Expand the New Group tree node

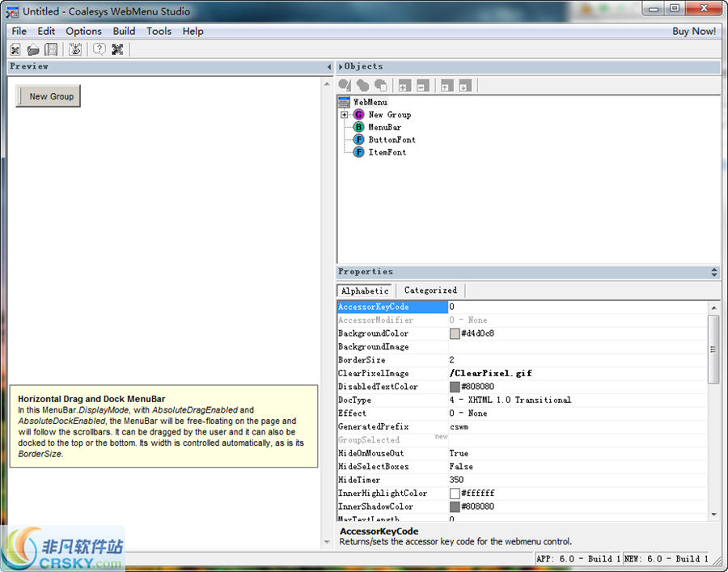click(x=344, y=114)
